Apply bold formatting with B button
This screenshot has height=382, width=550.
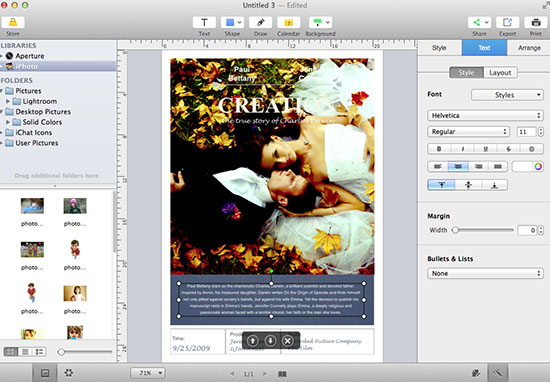(439, 149)
